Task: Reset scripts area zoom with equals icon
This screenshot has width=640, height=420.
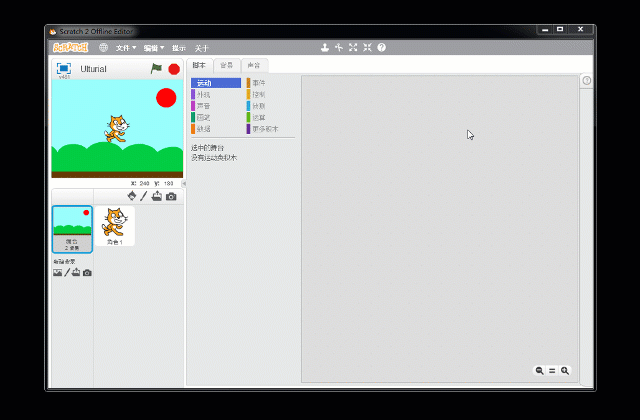Action: pos(552,371)
